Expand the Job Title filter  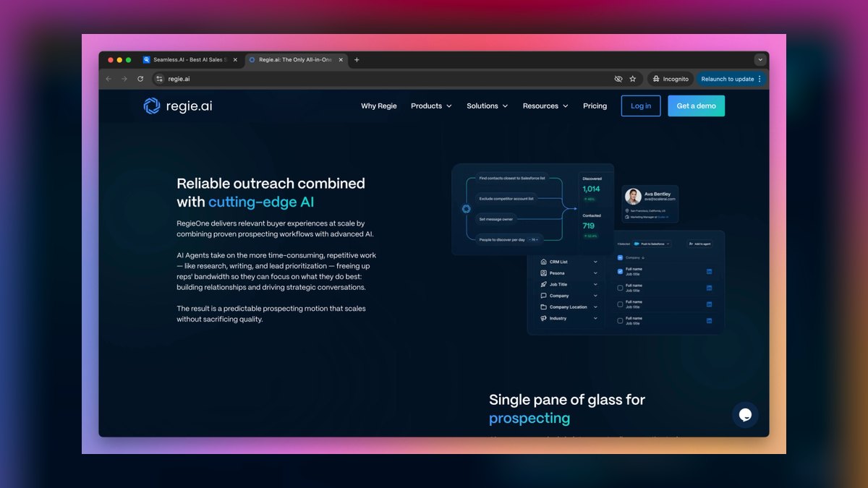tap(569, 285)
